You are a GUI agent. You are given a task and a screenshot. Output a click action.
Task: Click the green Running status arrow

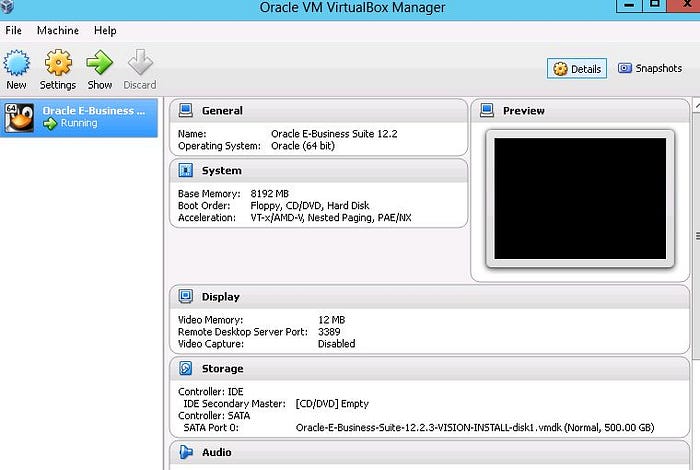tap(50, 124)
